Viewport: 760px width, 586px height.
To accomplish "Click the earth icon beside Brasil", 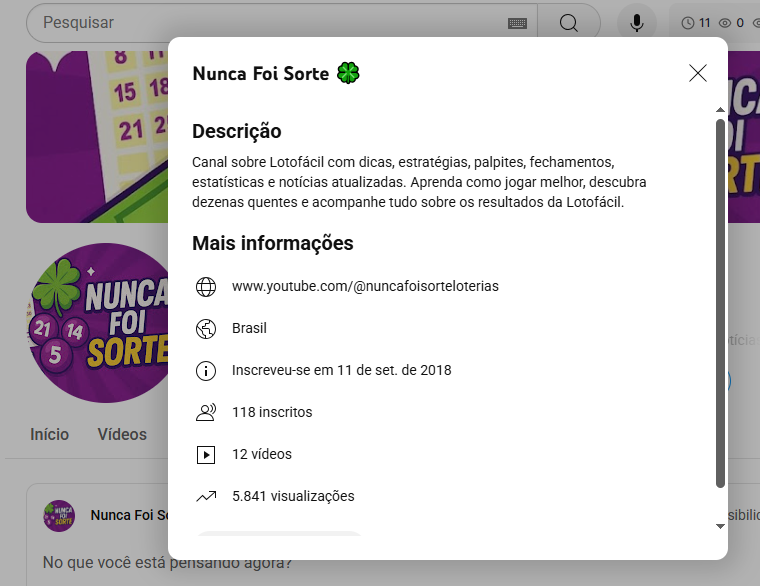I will pyautogui.click(x=206, y=329).
